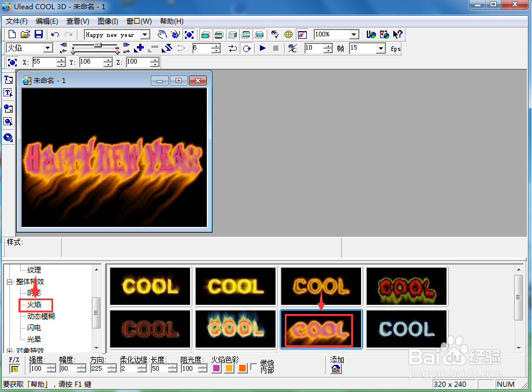532x392 pixels.
Task: Open the 15 fps dropdown
Action: tap(381, 48)
